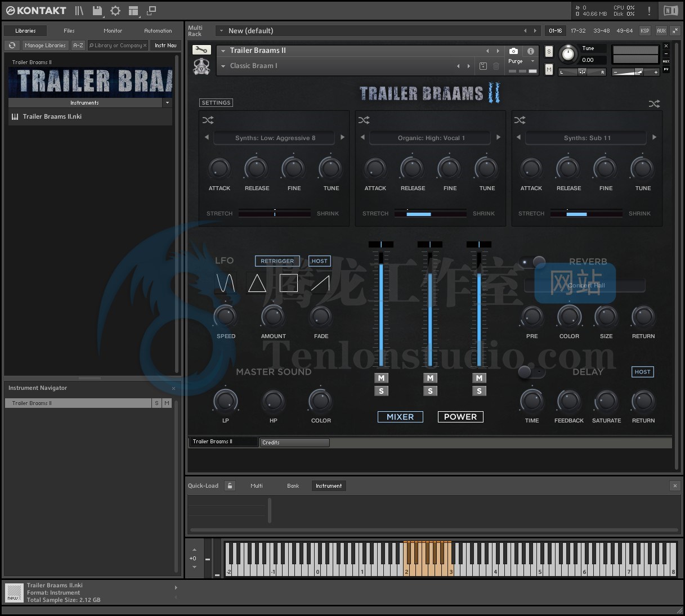Select the sine LFO waveform
The height and width of the screenshot is (616, 685).
pos(225,282)
